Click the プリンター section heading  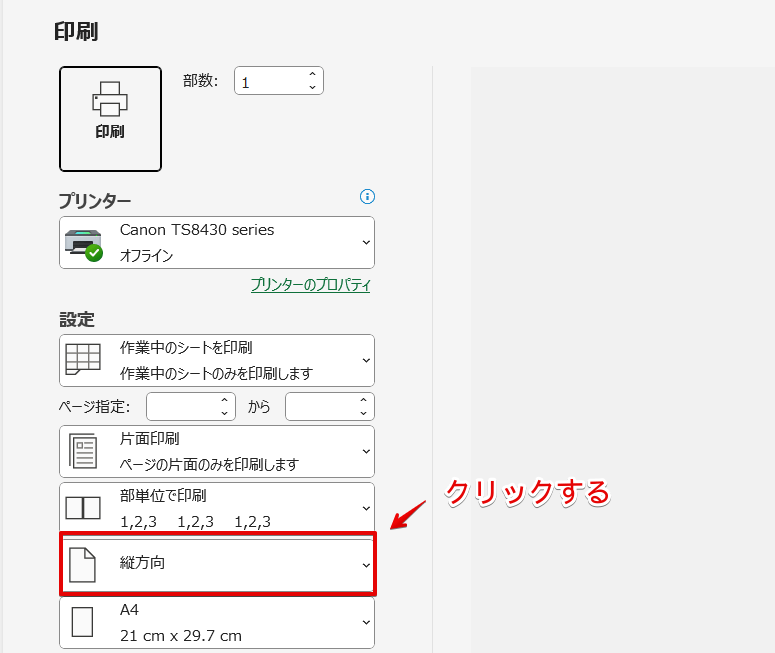pyautogui.click(x=95, y=201)
